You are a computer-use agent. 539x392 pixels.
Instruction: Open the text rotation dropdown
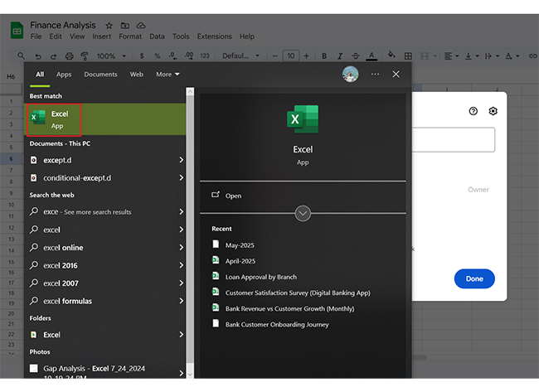[x=512, y=56]
